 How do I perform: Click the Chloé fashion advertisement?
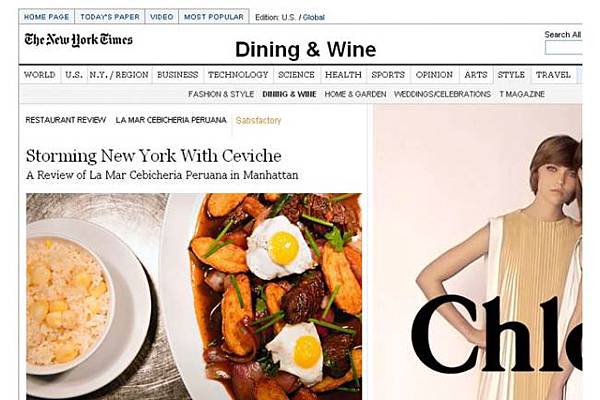pyautogui.click(x=478, y=253)
